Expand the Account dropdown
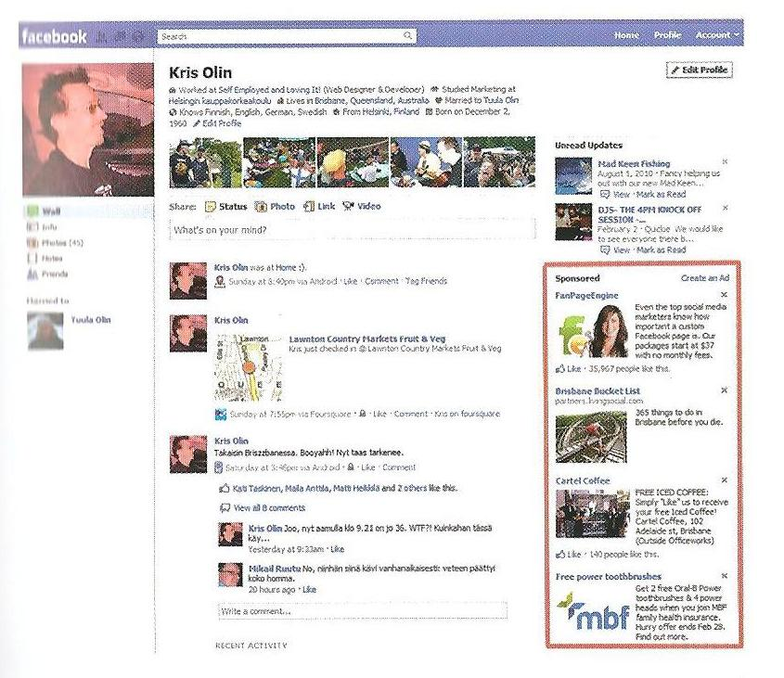 pos(717,35)
